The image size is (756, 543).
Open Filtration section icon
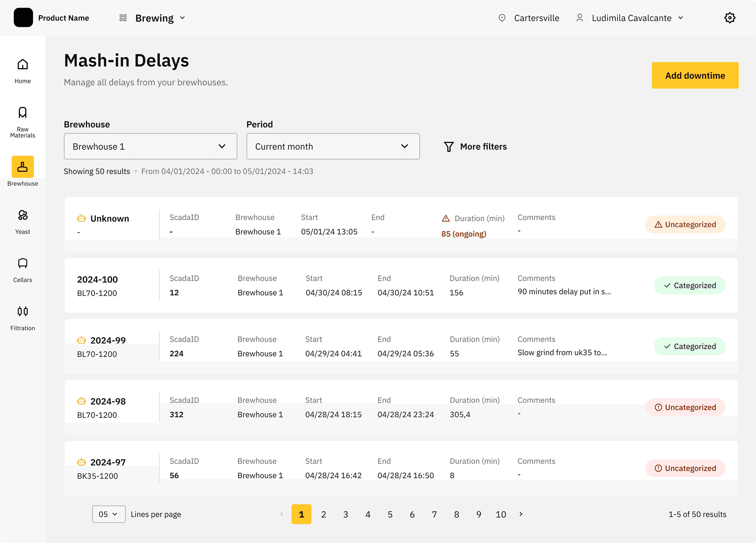[x=23, y=311]
